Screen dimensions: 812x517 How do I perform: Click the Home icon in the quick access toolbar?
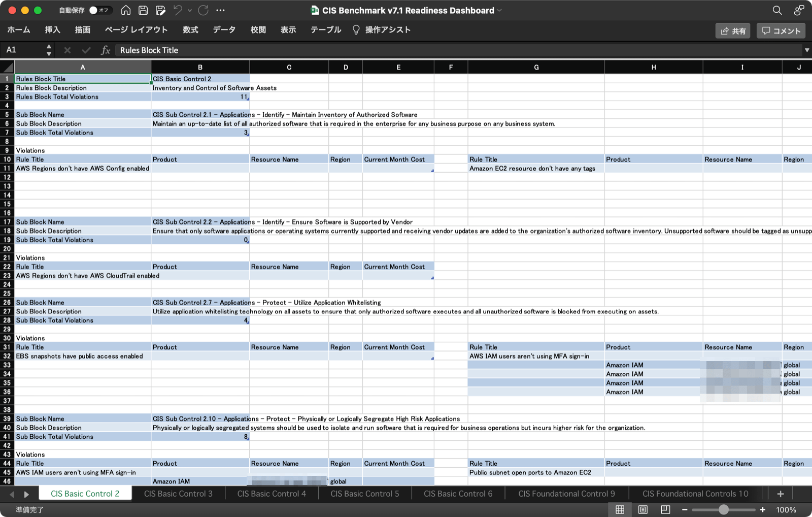(125, 10)
